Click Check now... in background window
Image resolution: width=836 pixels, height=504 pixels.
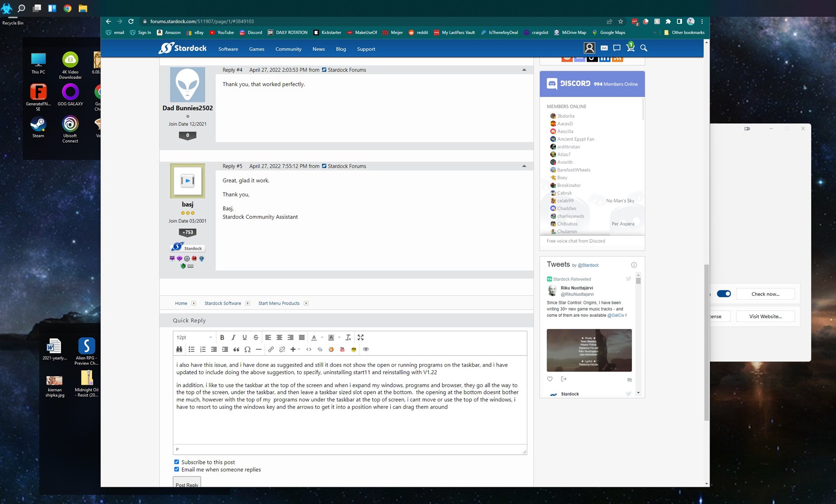coord(766,294)
